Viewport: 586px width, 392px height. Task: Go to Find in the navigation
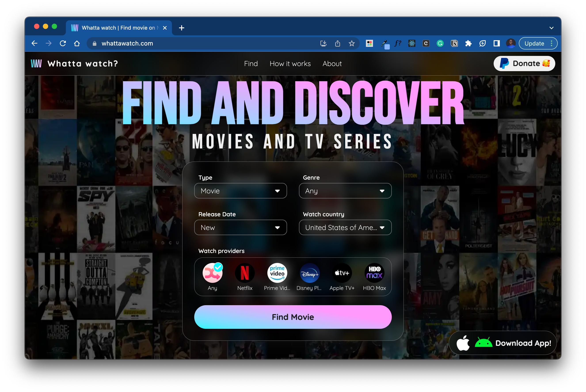pyautogui.click(x=251, y=63)
